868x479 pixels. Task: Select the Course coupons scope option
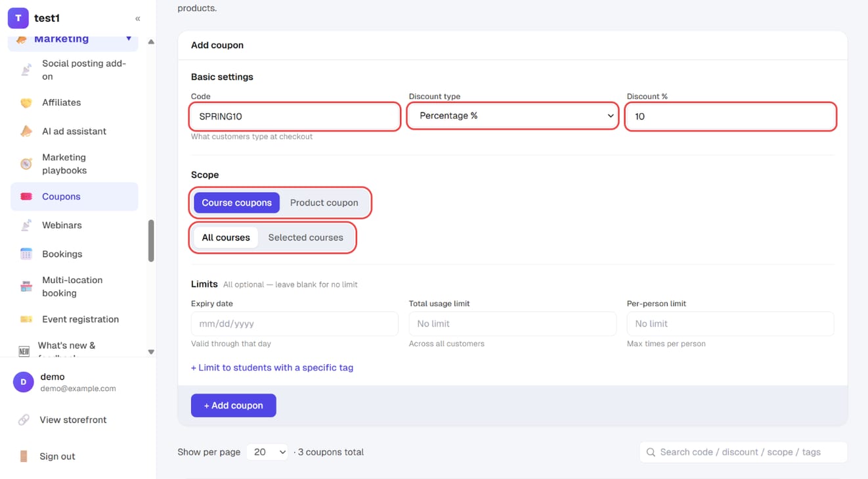click(236, 202)
